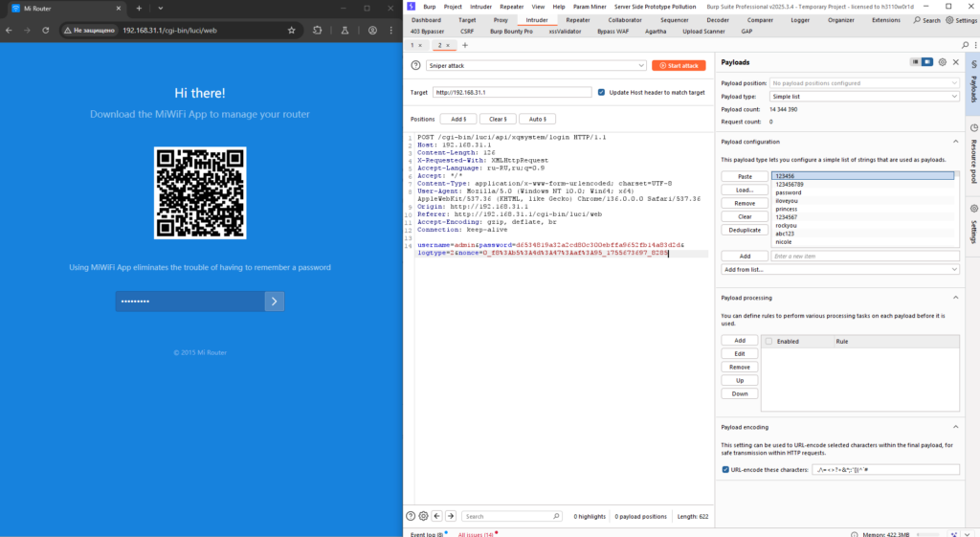Collapse the Payload configuration section

pyautogui.click(x=956, y=142)
